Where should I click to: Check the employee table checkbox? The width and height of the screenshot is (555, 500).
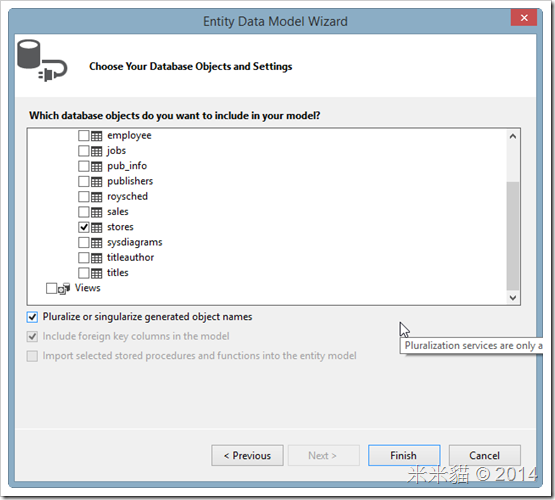(84, 136)
